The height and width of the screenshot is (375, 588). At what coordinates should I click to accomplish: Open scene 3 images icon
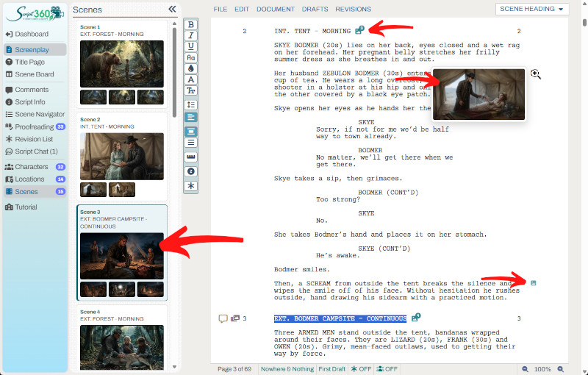pyautogui.click(x=235, y=318)
